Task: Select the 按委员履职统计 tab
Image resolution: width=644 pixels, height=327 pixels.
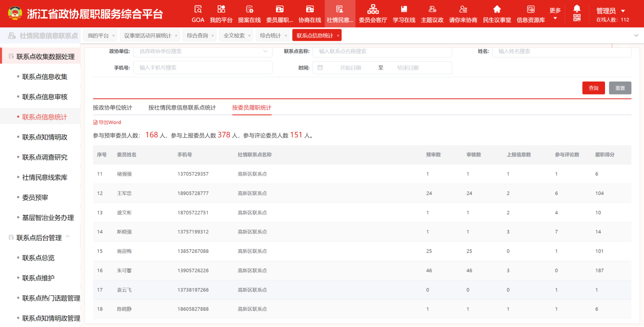Action: [252, 108]
